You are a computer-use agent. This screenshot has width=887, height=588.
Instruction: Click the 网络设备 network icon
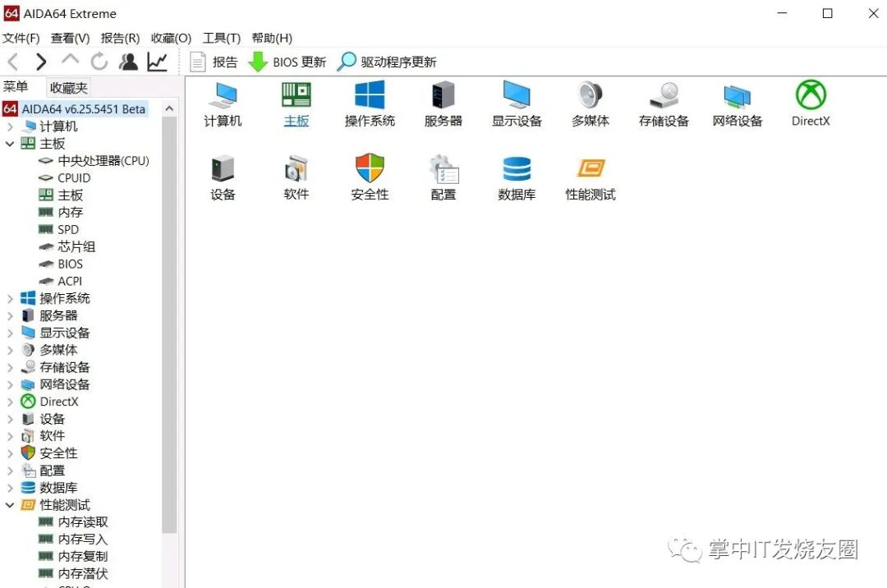[737, 103]
